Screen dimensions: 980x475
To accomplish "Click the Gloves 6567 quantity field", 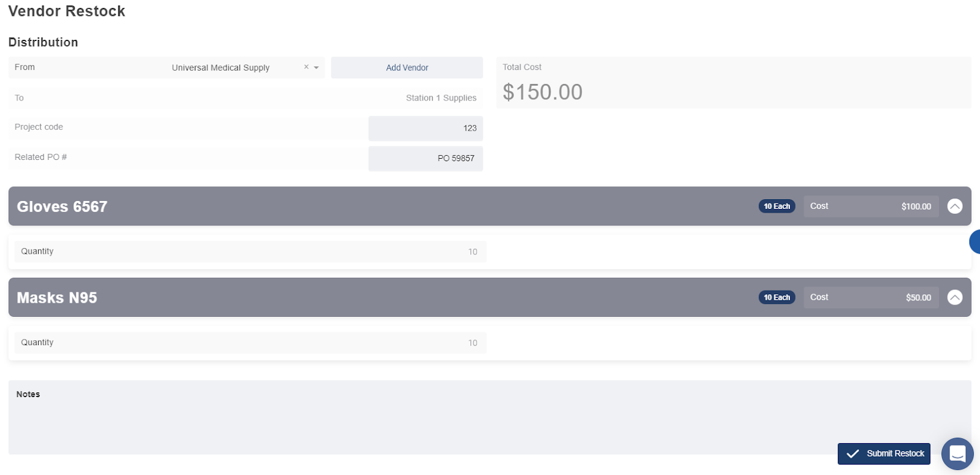I will point(250,251).
